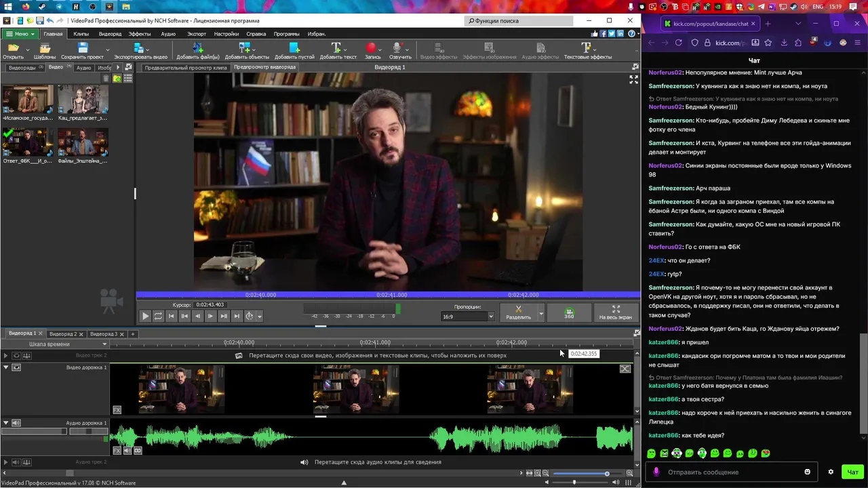The height and width of the screenshot is (488, 868).
Task: Click Сохранить проект floppy disk icon
Action: pyautogui.click(x=82, y=48)
